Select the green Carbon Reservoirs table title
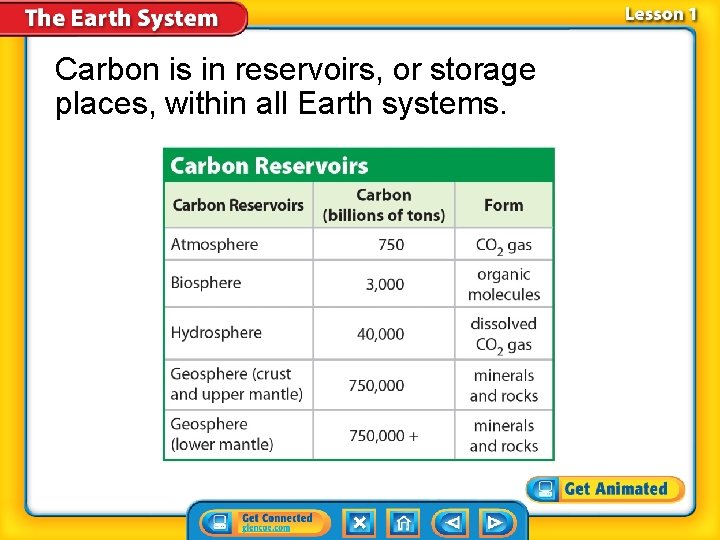The image size is (720, 540). tap(359, 165)
